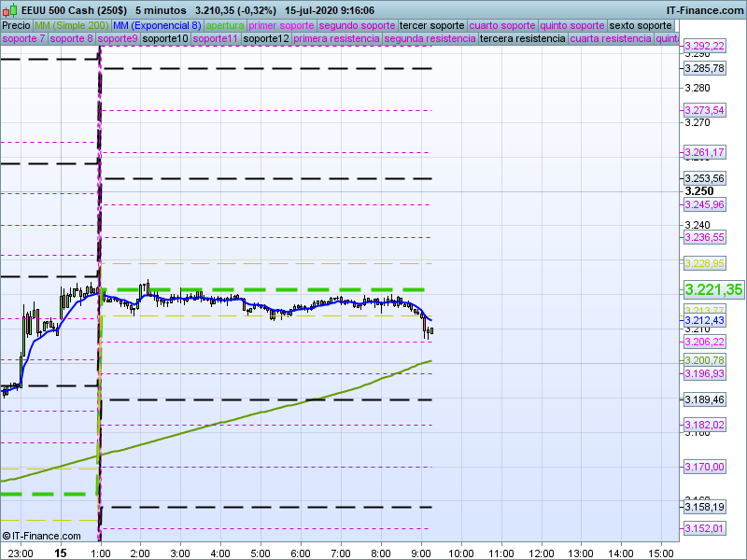
Task: Click the chart icon beside EEUU 500 Cash
Action: 8,8
